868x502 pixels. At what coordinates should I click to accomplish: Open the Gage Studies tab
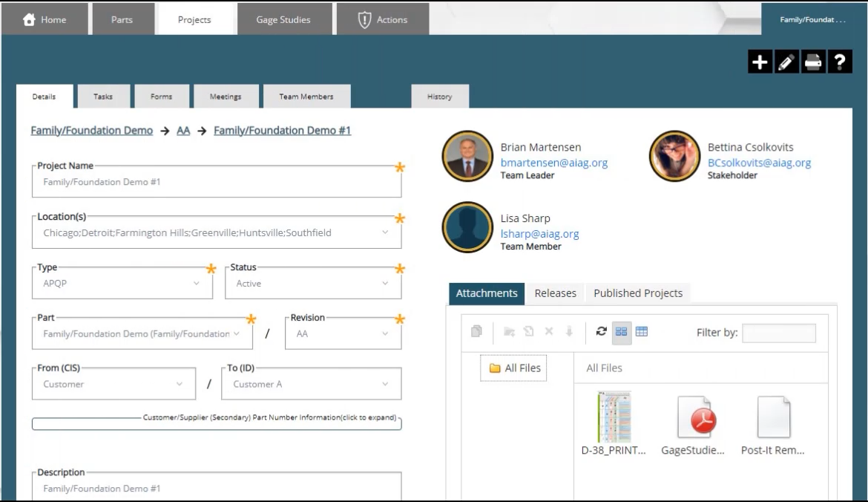(283, 20)
